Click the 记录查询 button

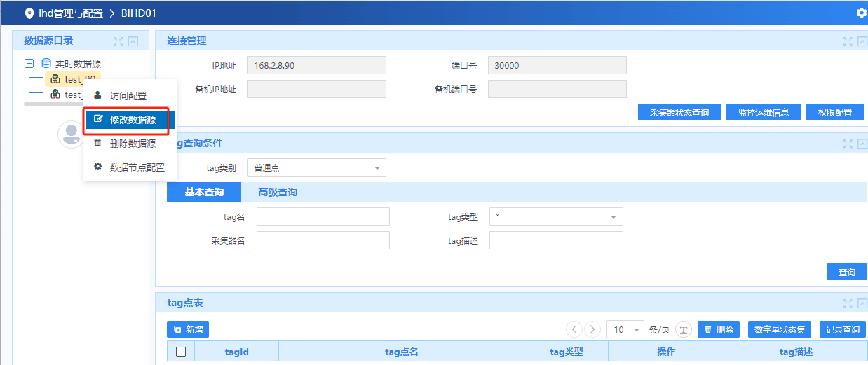(843, 329)
